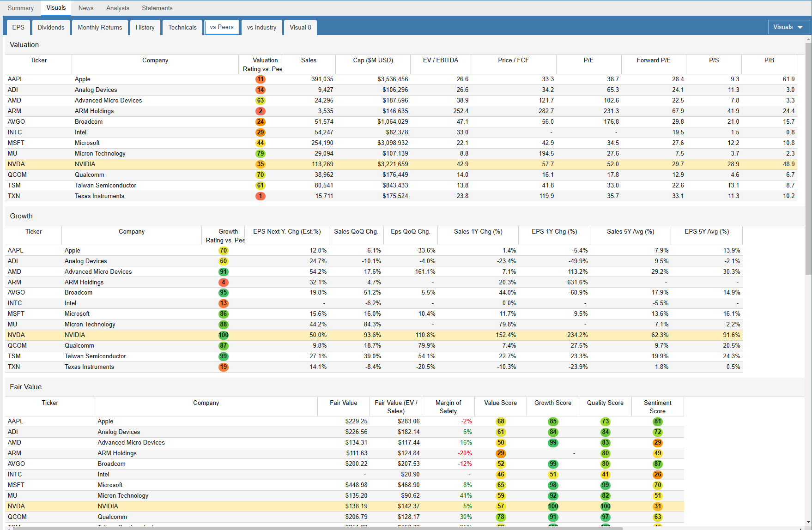The image size is (812, 530).
Task: Sort Fair Value table by Quality Score
Action: [x=605, y=403]
